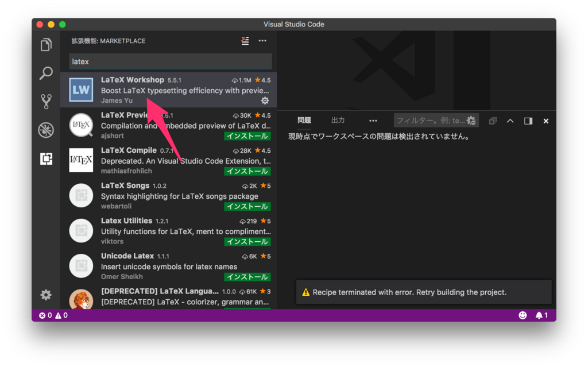588x367 pixels.
Task: Open the LaTeX Workshop extension entry
Action: pos(168,90)
